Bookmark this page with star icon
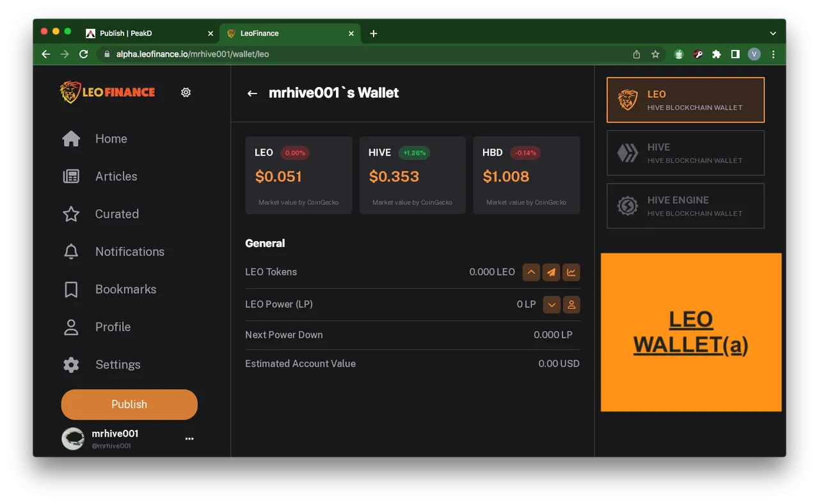 [655, 54]
